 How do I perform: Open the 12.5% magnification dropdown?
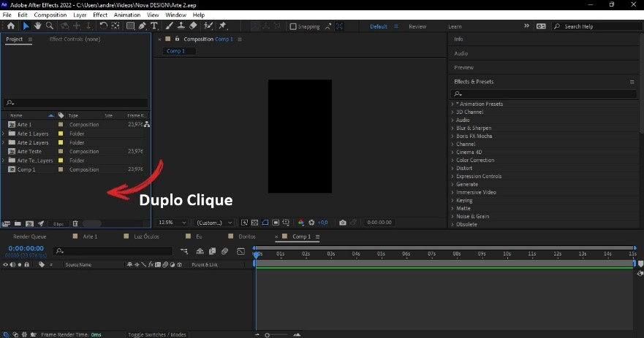173,223
